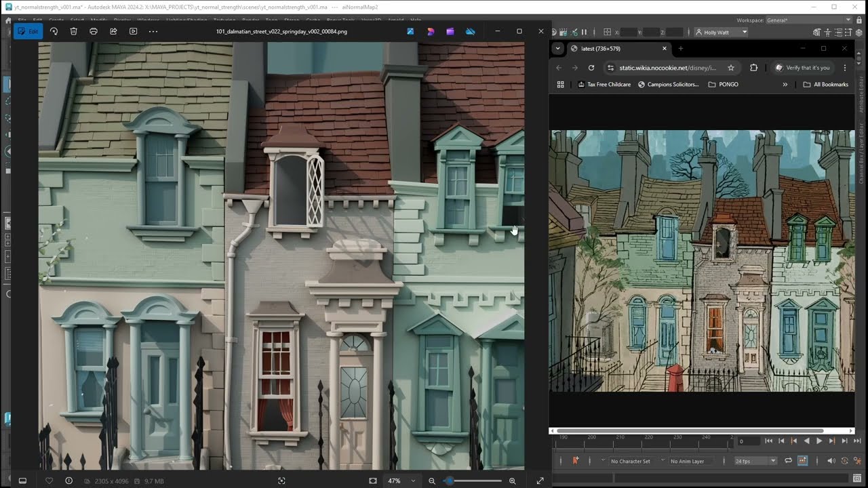Open the 24 fps frame rate dropdown
This screenshot has width=868, height=488.
755,461
